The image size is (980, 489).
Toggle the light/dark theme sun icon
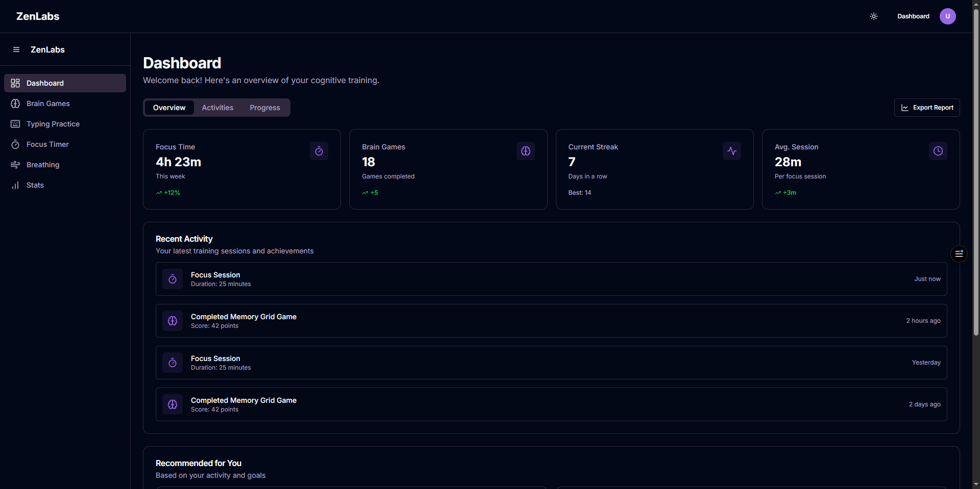click(874, 16)
